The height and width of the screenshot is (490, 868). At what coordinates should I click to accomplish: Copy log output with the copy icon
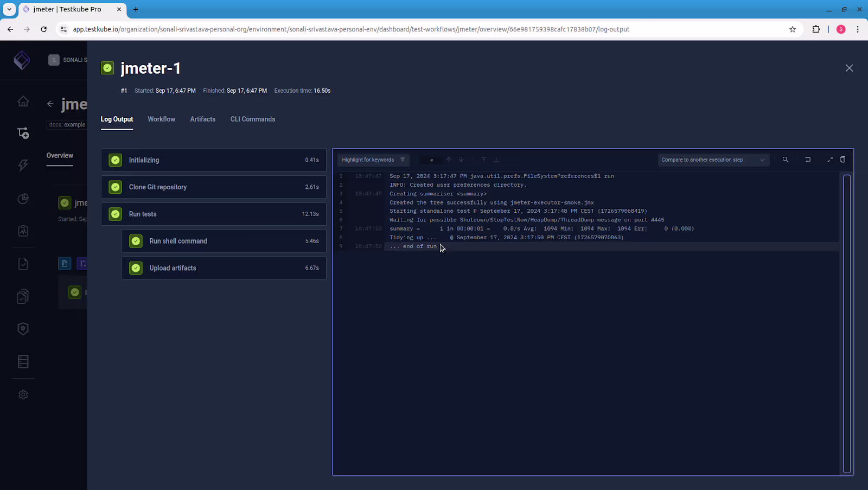[843, 160]
